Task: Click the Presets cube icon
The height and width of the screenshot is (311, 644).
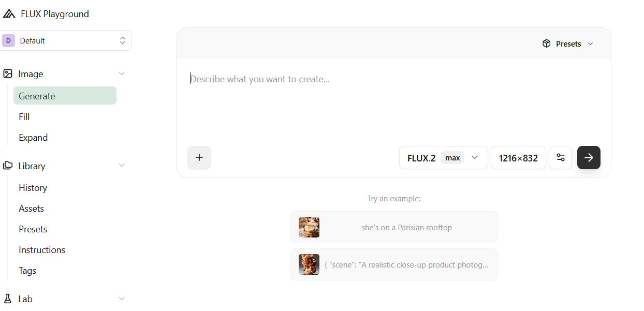Action: click(547, 43)
